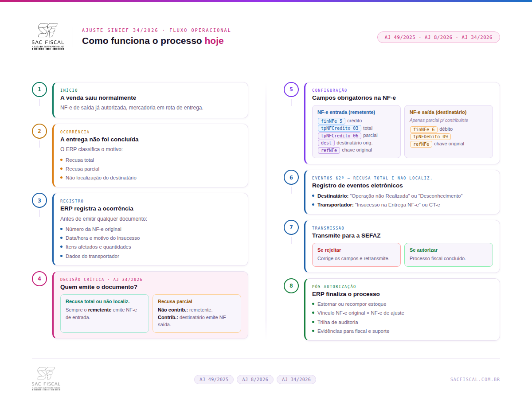Screen dimensions: 532x417
Task: Click the "Dados do transportador" bullet
Action: point(92,256)
